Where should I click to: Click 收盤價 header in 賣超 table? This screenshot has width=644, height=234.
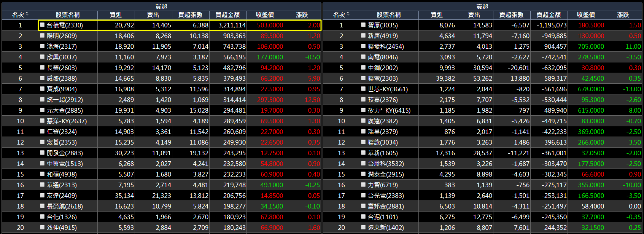[586, 15]
